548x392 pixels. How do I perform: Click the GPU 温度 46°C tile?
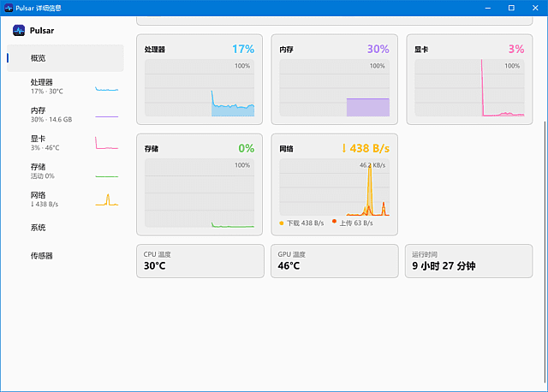(335, 261)
